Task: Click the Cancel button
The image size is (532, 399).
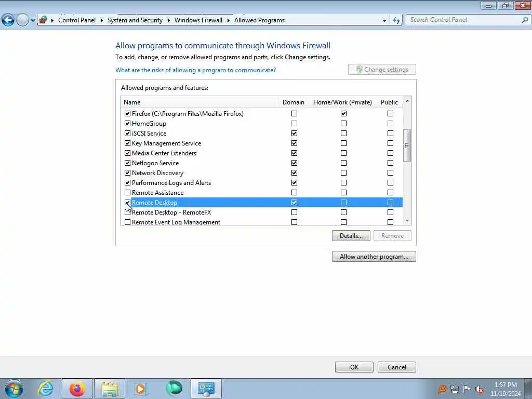Action: 396,367
